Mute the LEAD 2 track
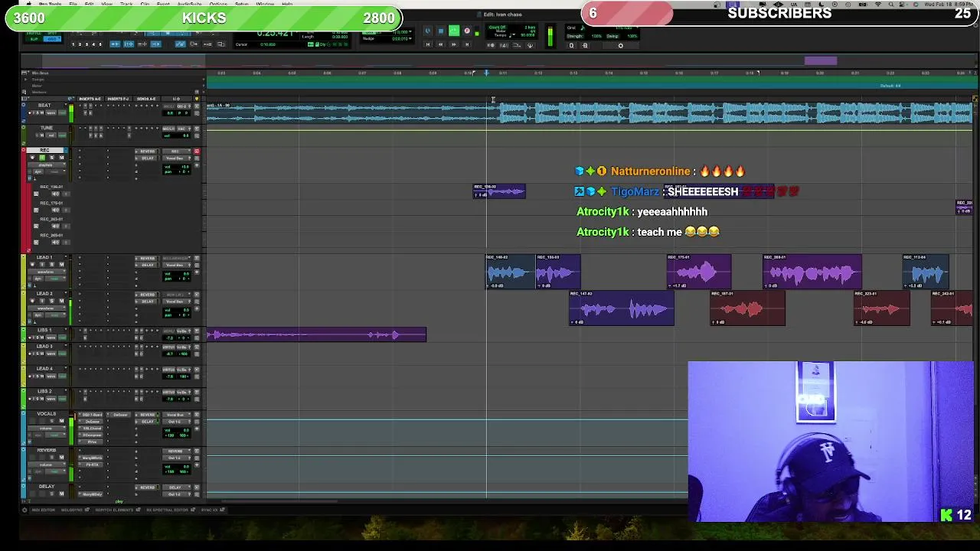 coord(62,301)
